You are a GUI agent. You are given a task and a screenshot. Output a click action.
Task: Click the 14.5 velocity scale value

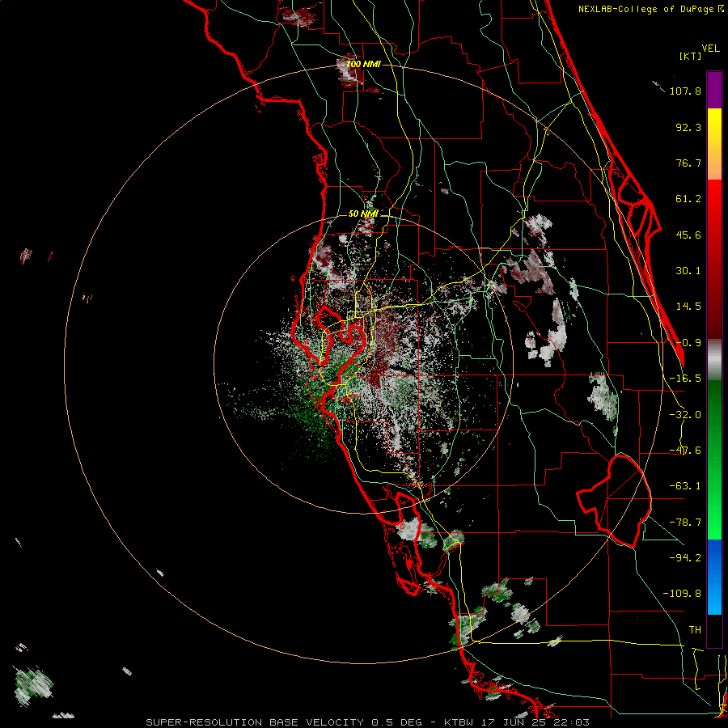click(688, 307)
